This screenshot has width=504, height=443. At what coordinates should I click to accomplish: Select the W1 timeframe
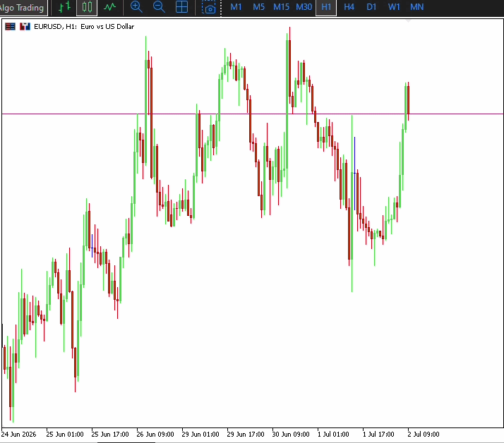point(394,7)
